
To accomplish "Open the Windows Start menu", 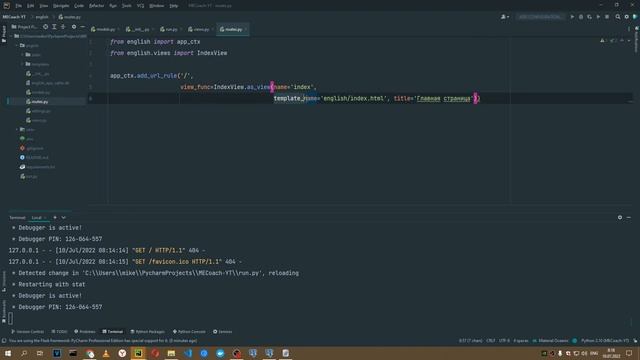I will (x=8, y=353).
